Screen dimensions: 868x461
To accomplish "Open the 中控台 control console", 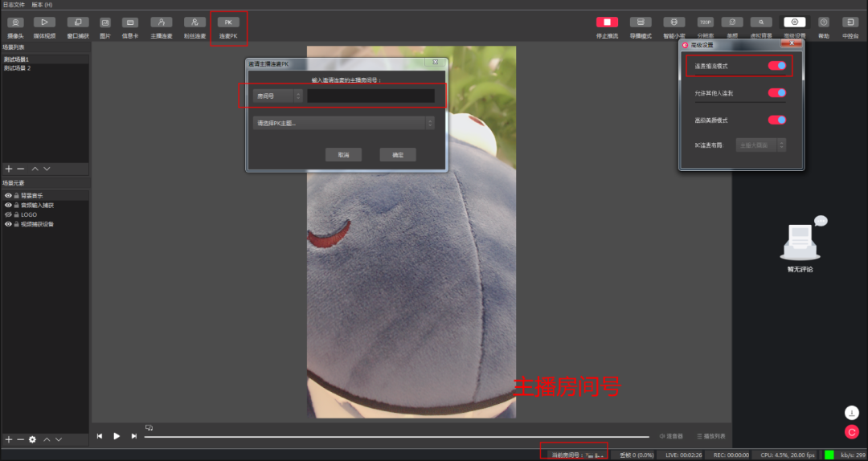I will pos(850,22).
